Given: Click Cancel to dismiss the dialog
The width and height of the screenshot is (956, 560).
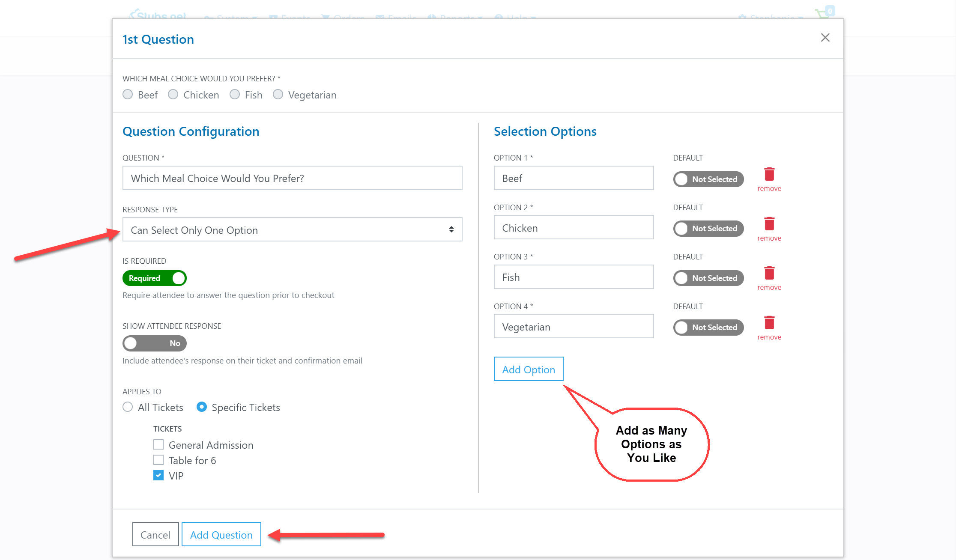Looking at the screenshot, I should (x=155, y=535).
